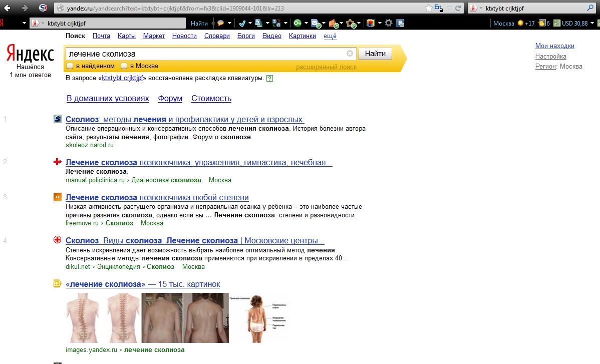Refine search with 'В домашних условиях'
The width and height of the screenshot is (600, 364).
[108, 98]
